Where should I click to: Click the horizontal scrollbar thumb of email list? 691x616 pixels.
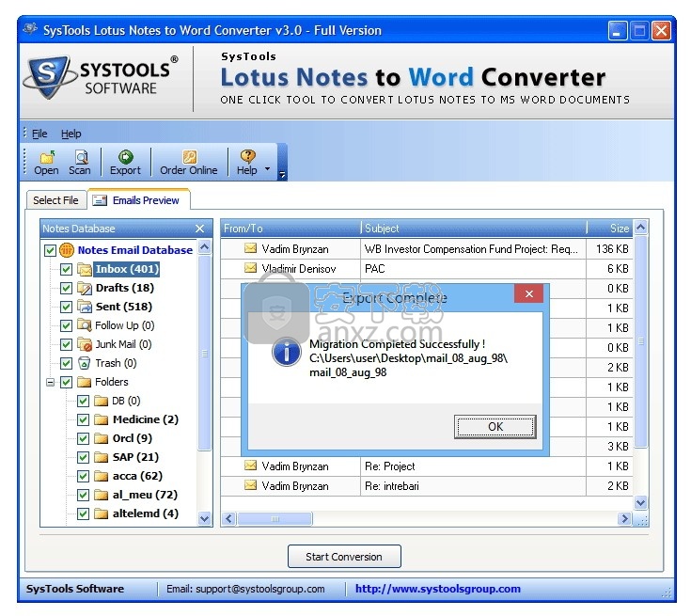pyautogui.click(x=275, y=519)
